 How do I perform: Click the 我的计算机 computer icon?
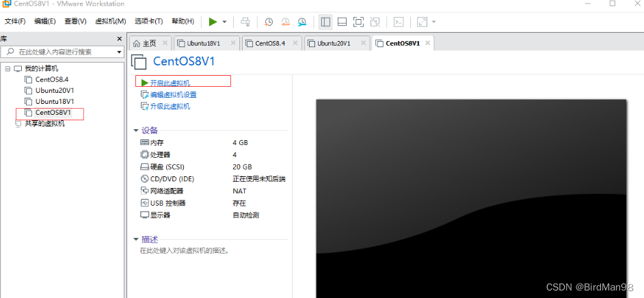(18, 68)
